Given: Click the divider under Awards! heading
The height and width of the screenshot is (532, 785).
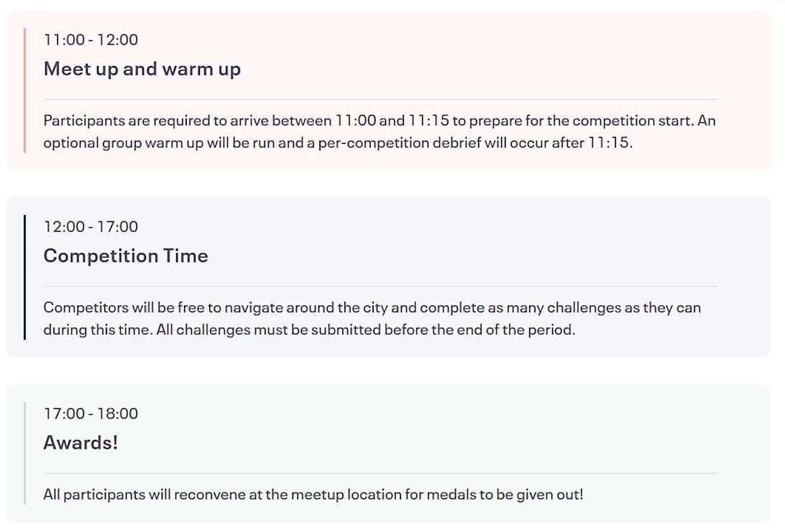Looking at the screenshot, I should coord(380,473).
